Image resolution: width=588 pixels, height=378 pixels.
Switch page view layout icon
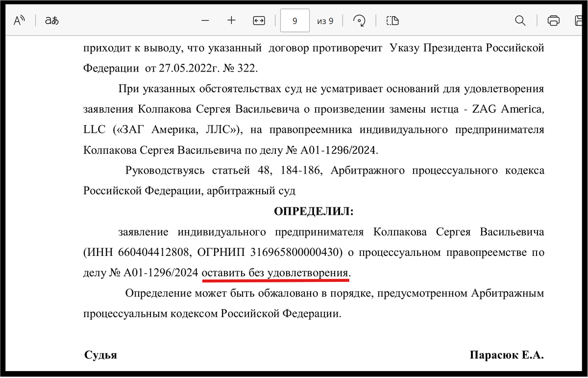(x=392, y=21)
